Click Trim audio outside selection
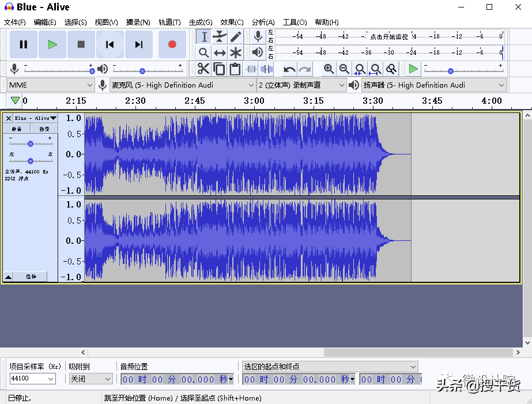The width and height of the screenshot is (532, 404). [251, 69]
